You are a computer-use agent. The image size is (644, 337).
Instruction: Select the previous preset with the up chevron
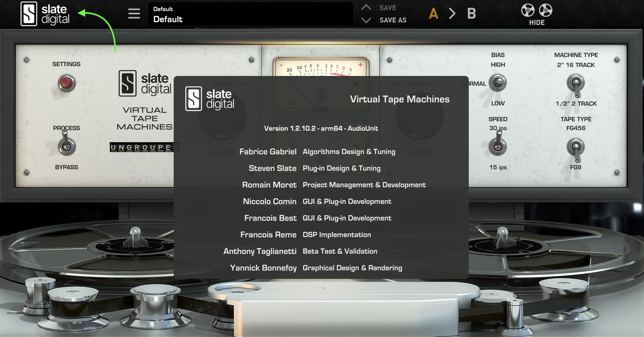[x=366, y=7]
